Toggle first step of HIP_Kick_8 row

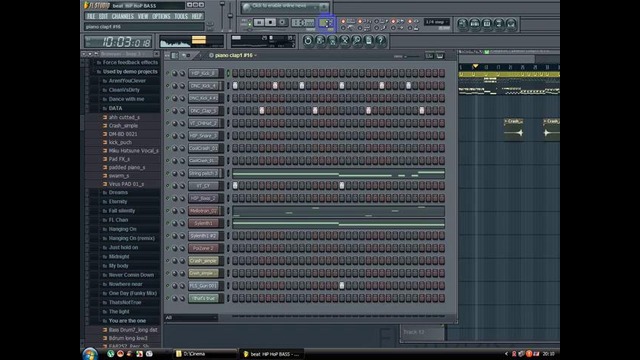coord(235,73)
